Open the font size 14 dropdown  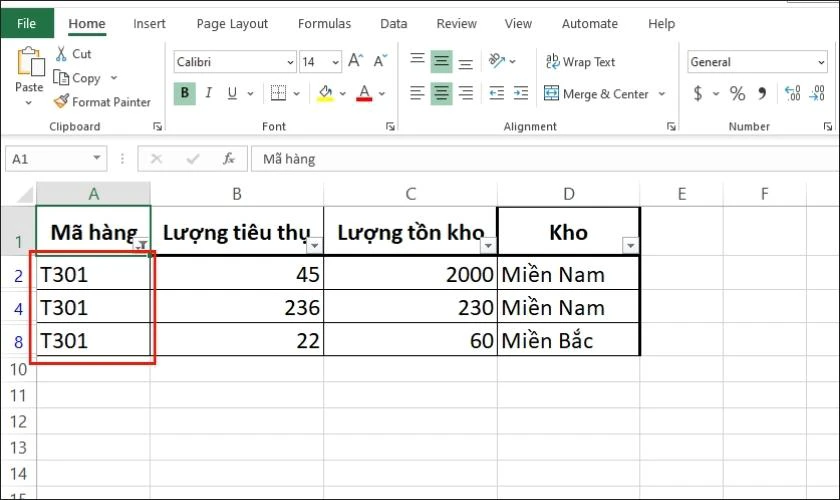pyautogui.click(x=335, y=62)
